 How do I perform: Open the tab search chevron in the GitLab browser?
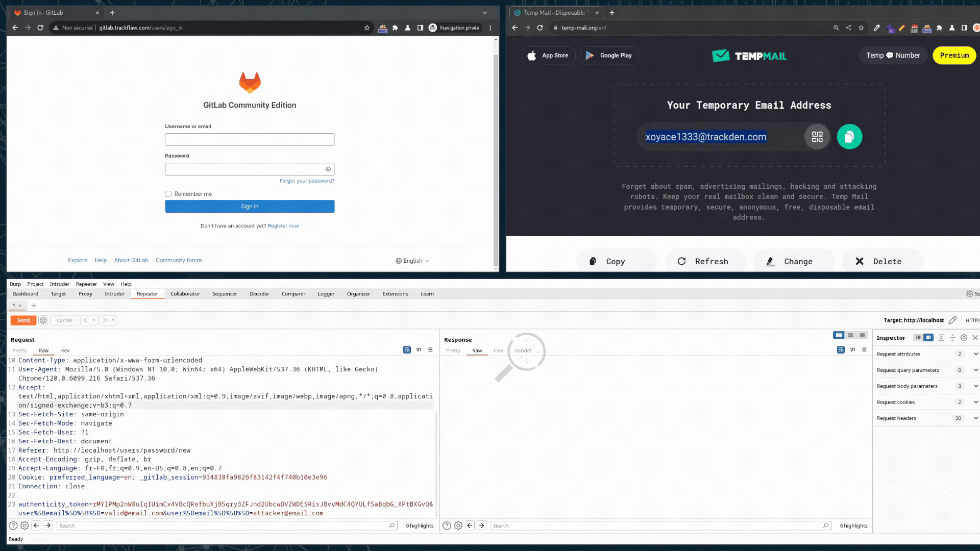485,13
